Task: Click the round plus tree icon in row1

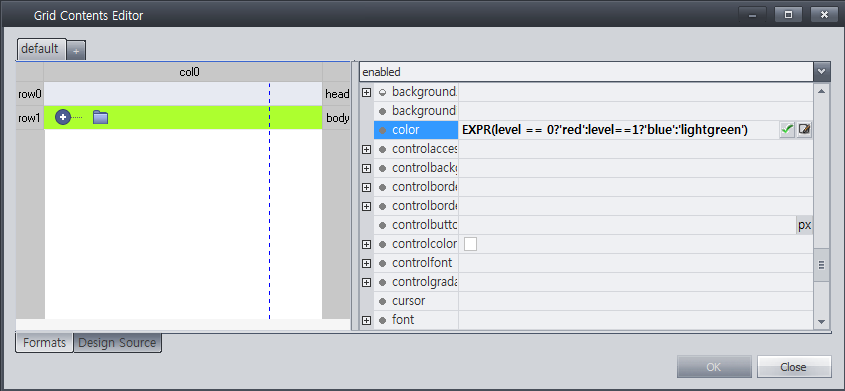Action: [x=63, y=117]
